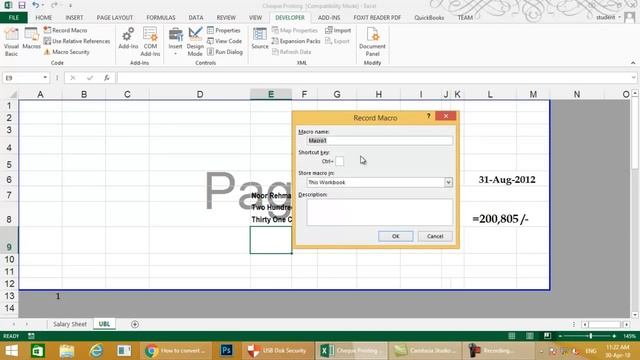The width and height of the screenshot is (640, 360).
Task: Click the Select All corner triangle
Action: coord(13,95)
